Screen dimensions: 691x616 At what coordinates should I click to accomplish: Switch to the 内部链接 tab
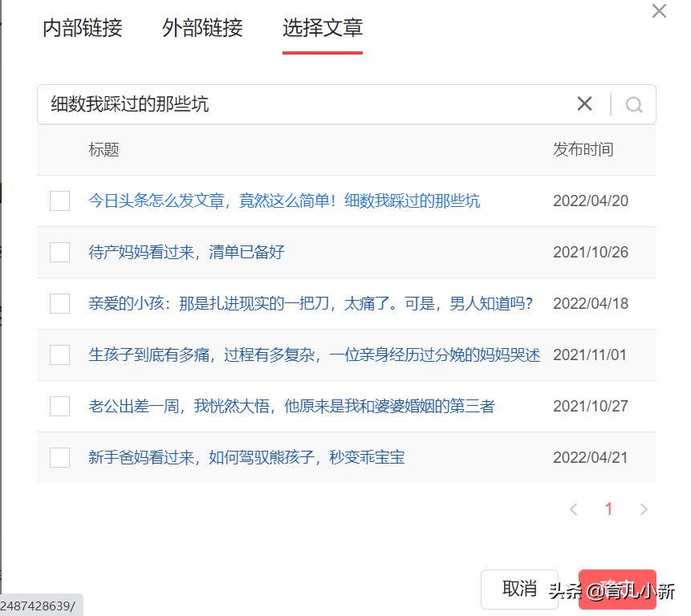82,29
